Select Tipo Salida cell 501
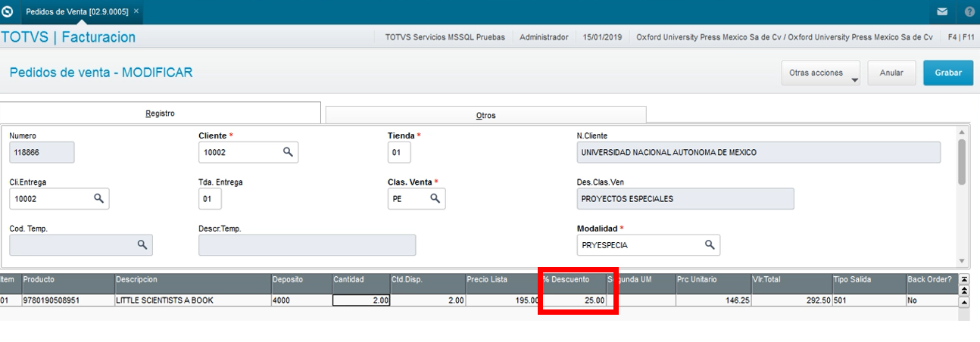This screenshot has width=980, height=342. coord(869,300)
